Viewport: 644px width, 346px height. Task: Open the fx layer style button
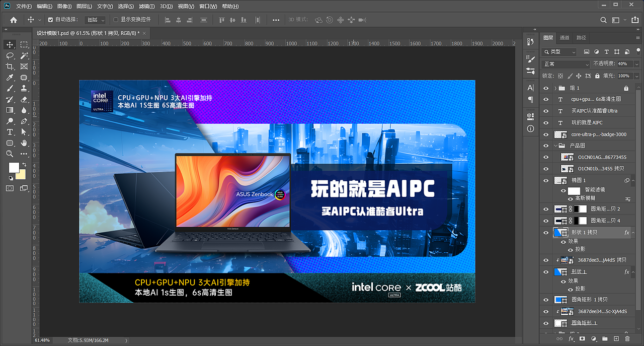tap(571, 339)
